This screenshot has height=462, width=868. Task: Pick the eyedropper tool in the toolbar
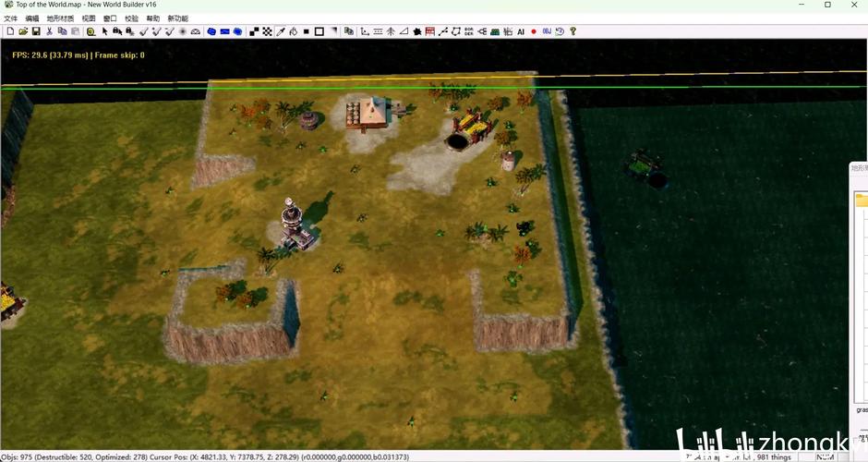(281, 31)
